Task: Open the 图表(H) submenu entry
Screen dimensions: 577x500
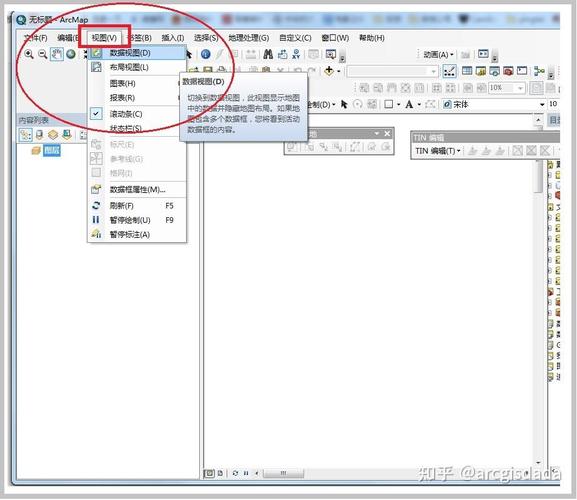Action: (136, 84)
